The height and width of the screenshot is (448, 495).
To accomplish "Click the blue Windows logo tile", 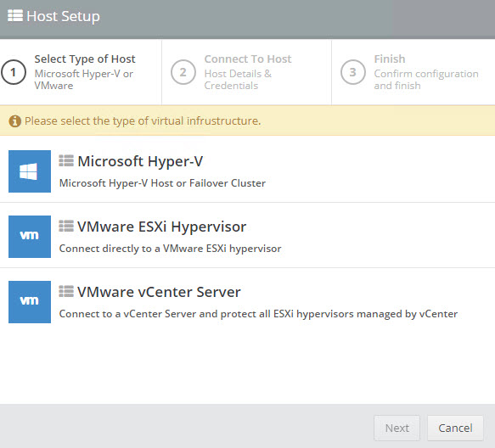I will tap(30, 171).
